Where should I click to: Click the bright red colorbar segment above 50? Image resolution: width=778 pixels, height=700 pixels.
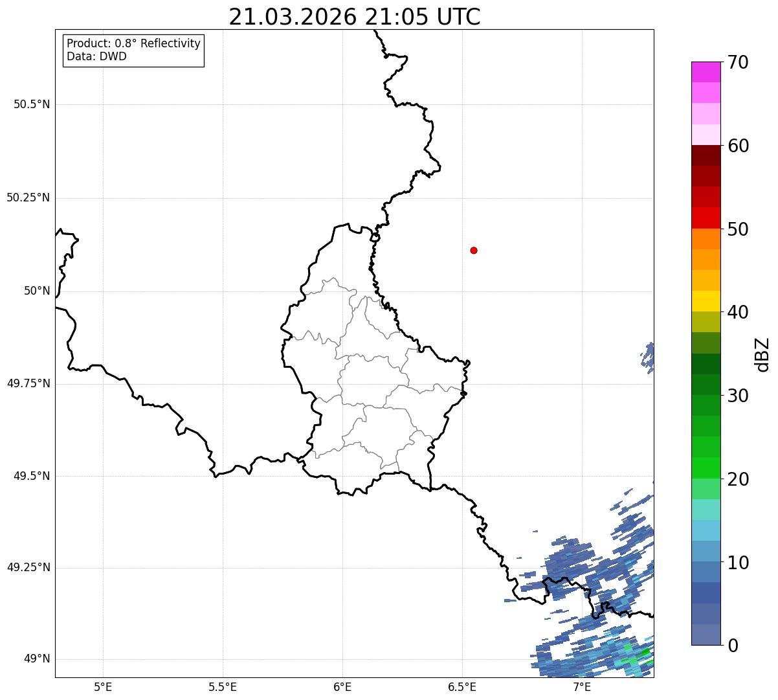[x=706, y=218]
